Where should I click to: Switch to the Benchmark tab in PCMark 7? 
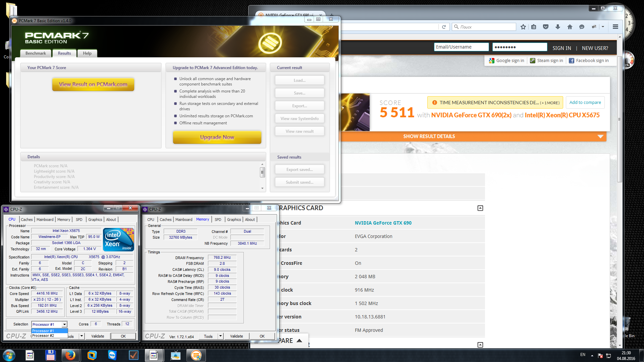coord(36,53)
